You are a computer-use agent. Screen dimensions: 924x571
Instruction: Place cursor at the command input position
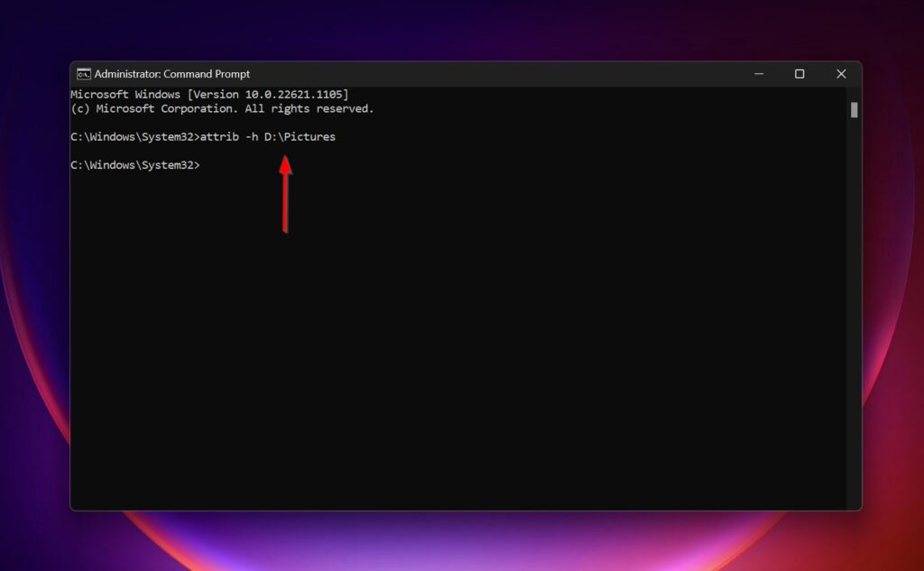click(x=206, y=164)
